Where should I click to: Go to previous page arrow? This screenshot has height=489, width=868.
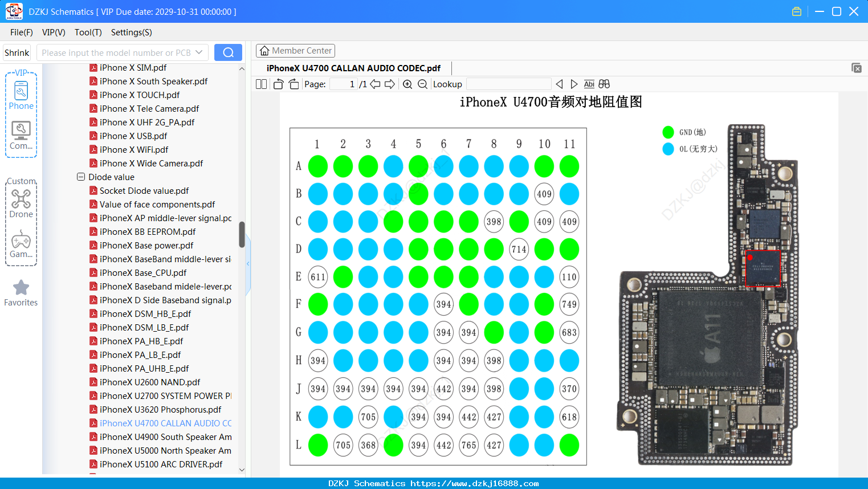[375, 84]
